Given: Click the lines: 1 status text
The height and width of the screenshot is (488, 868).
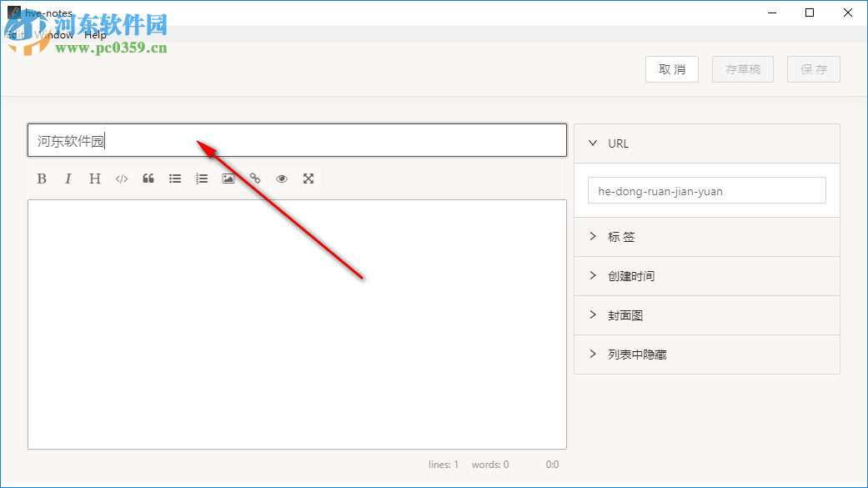Looking at the screenshot, I should click(444, 465).
